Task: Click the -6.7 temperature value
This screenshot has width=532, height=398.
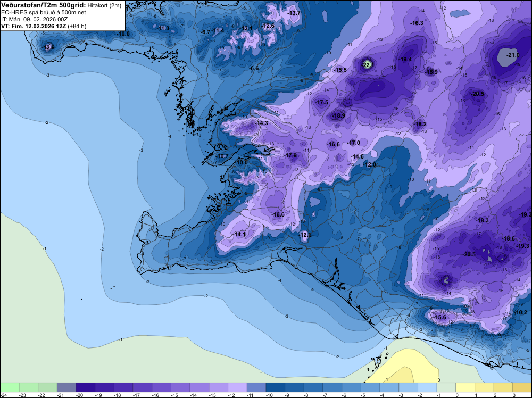Action: 205,32
